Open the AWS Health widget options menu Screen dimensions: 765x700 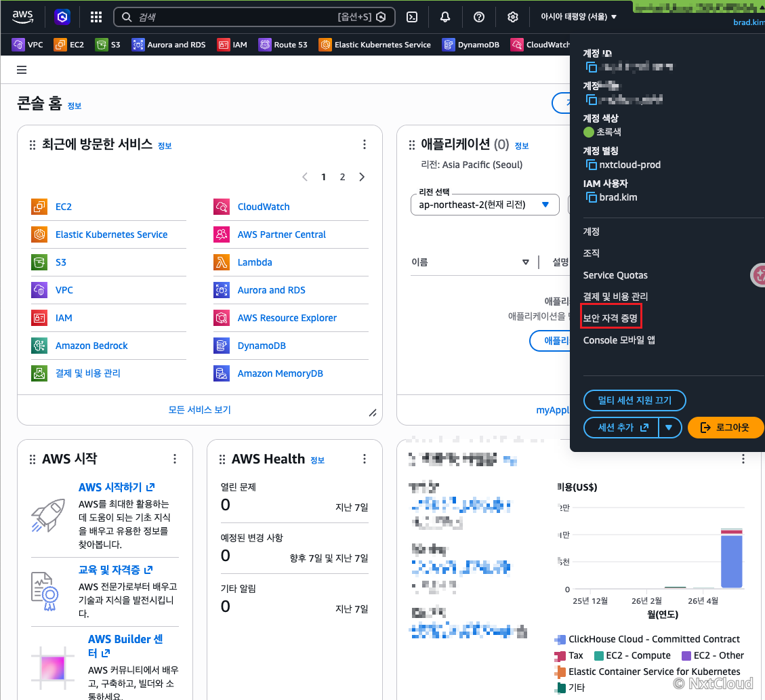[x=365, y=459]
